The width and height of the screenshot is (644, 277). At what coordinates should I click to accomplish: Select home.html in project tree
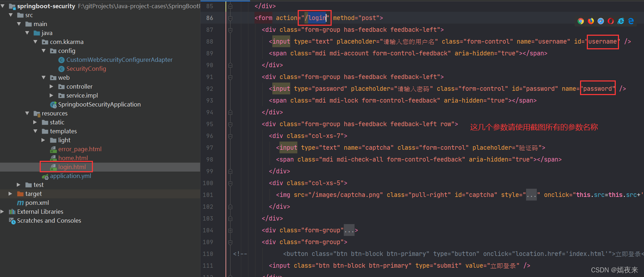(x=73, y=158)
